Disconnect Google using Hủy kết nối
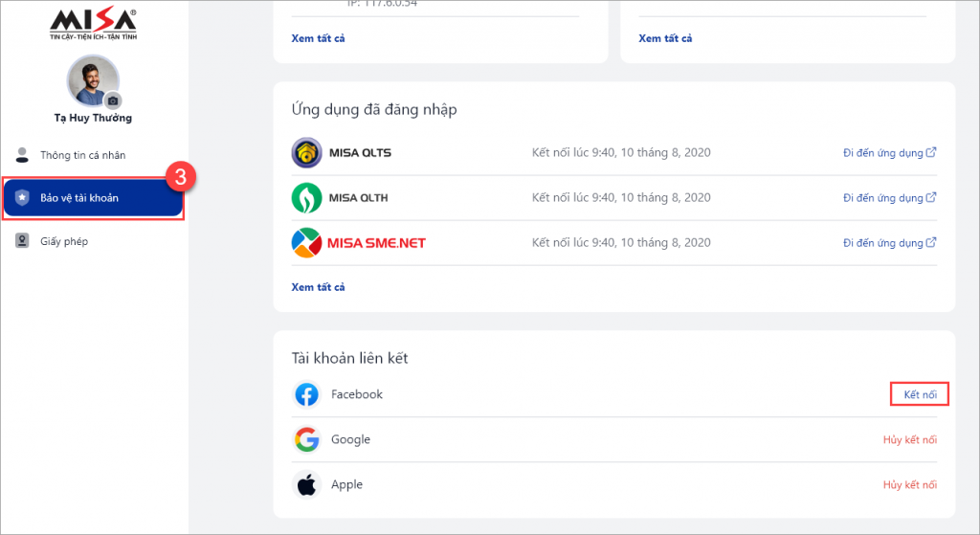The height and width of the screenshot is (535, 980). click(910, 439)
